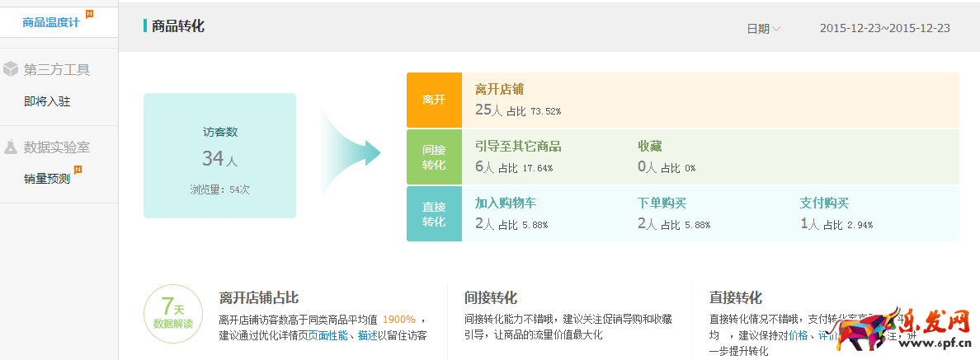The width and height of the screenshot is (980, 360).
Task: Select the green 间接转化 category block
Action: 434,157
